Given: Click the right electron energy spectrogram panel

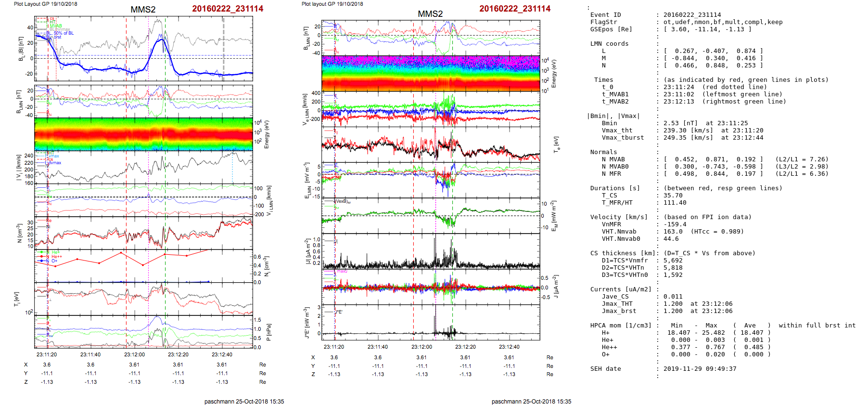Looking at the screenshot, I should (x=431, y=73).
